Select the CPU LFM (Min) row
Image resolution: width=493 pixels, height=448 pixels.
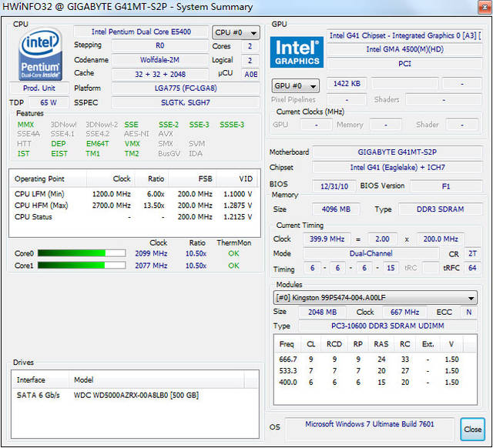133,194
